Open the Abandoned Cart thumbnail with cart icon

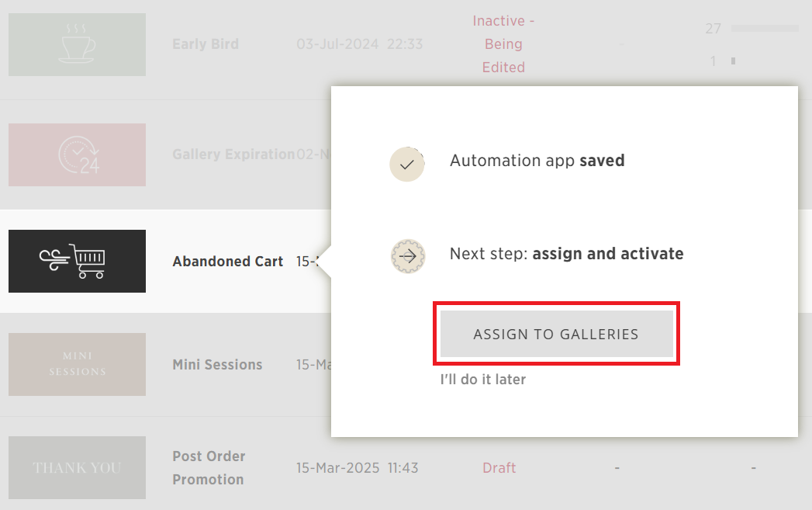point(77,262)
